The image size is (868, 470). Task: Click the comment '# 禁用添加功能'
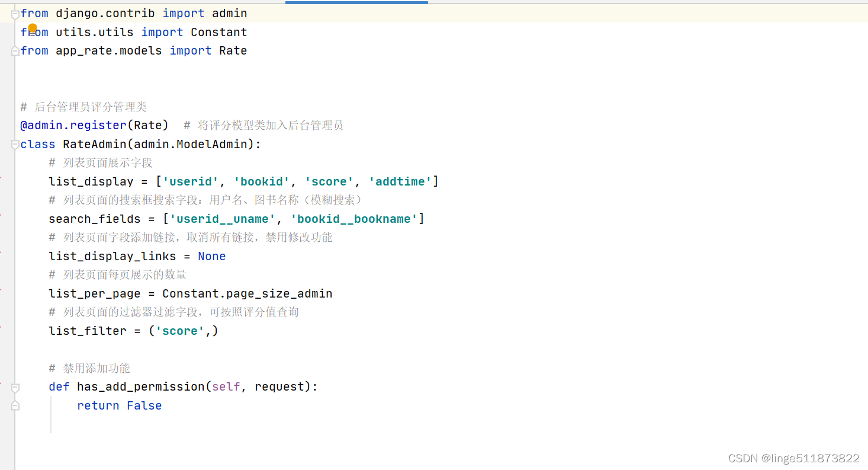(x=89, y=368)
